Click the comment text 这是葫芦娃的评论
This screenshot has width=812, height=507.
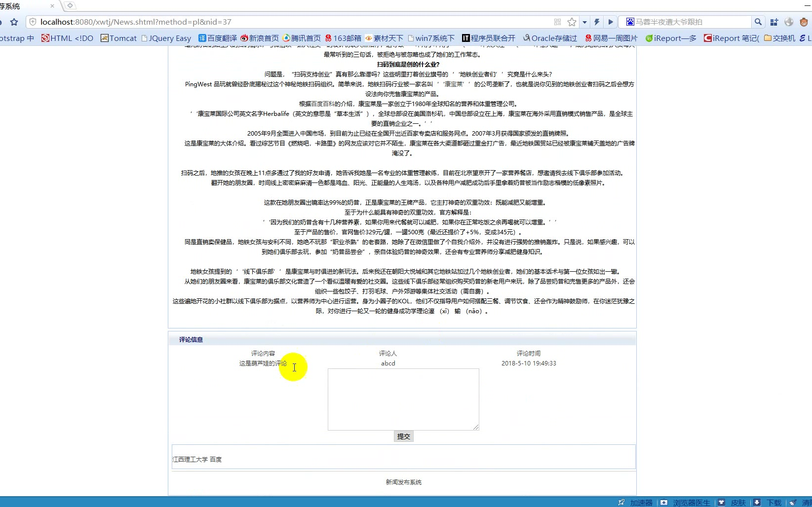263,363
